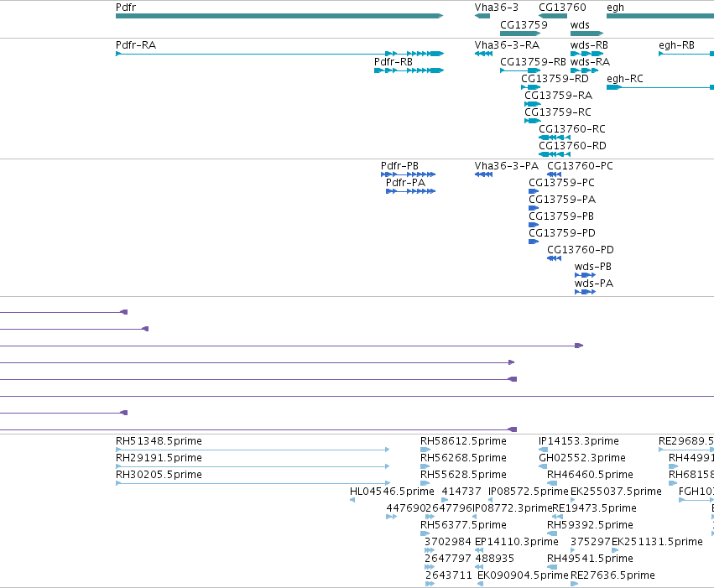Screen dimensions: 714x588
Task: Click the RH46460.5prime EST label
Action: (x=590, y=475)
